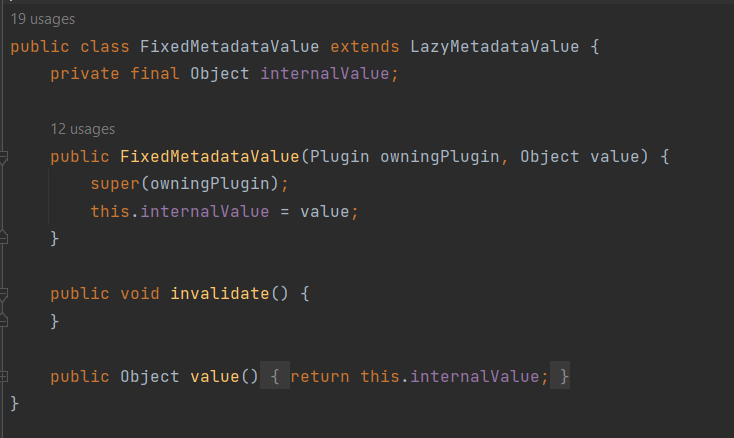This screenshot has height=438, width=734.
Task: Click the collapsed closing brace of value()
Action: 565,376
